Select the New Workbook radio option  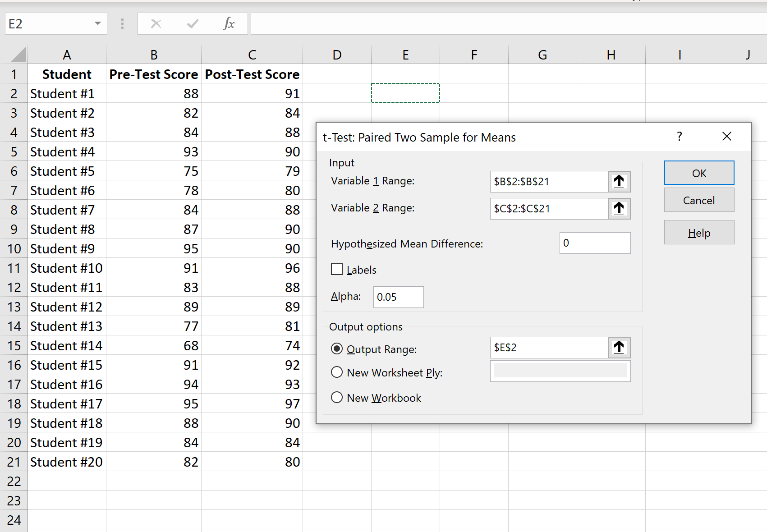tap(337, 398)
